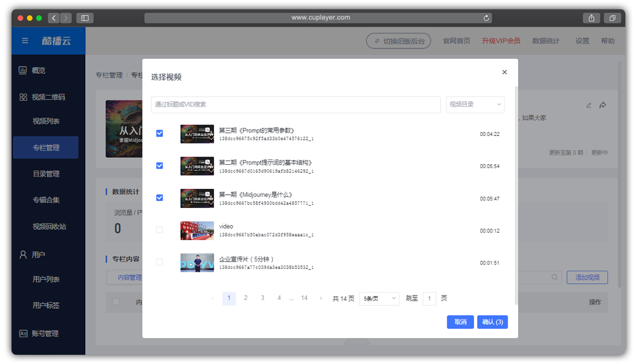Click the share arrow icon on the column card

(603, 105)
